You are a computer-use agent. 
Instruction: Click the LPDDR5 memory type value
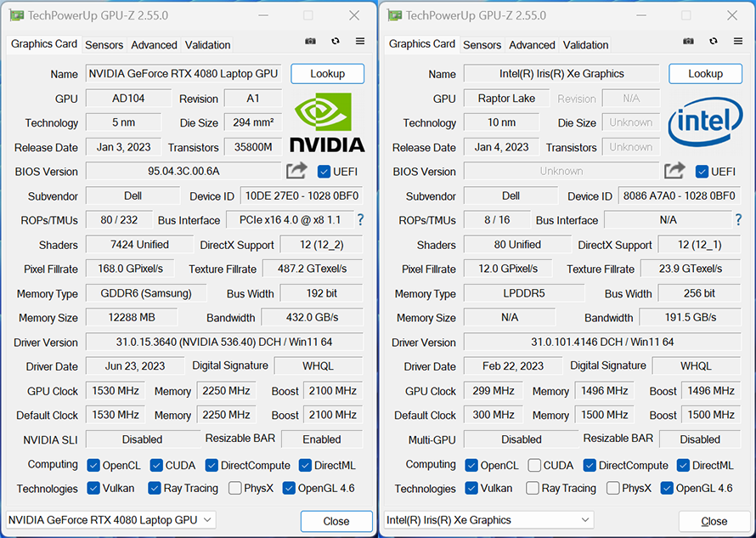tap(523, 293)
